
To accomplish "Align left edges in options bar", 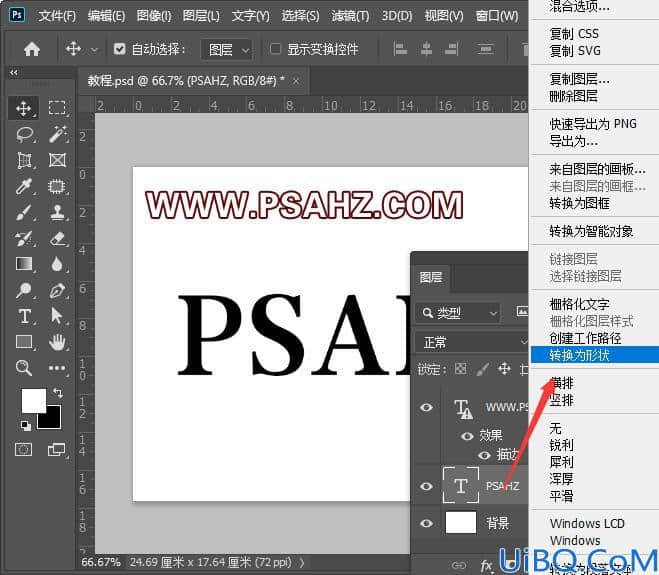I will tap(400, 49).
